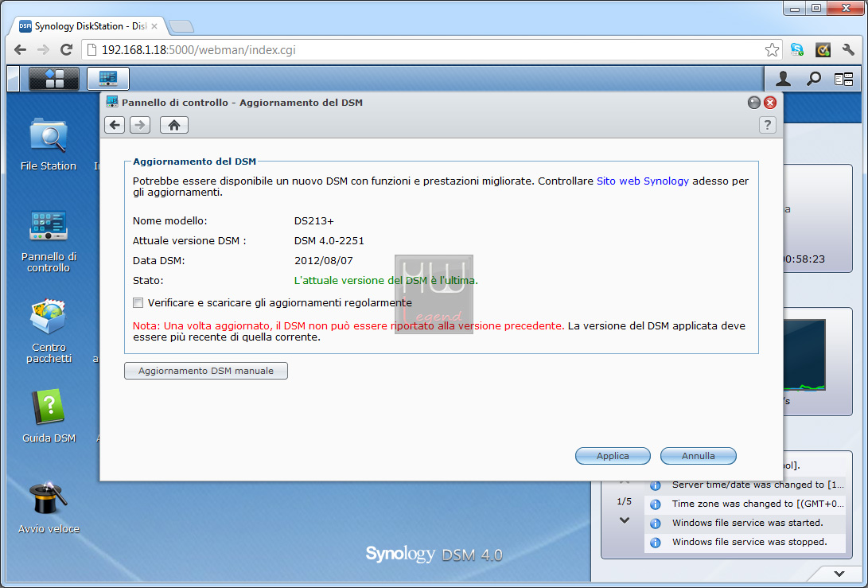Open Guida DSM desktop icon

pyautogui.click(x=49, y=416)
